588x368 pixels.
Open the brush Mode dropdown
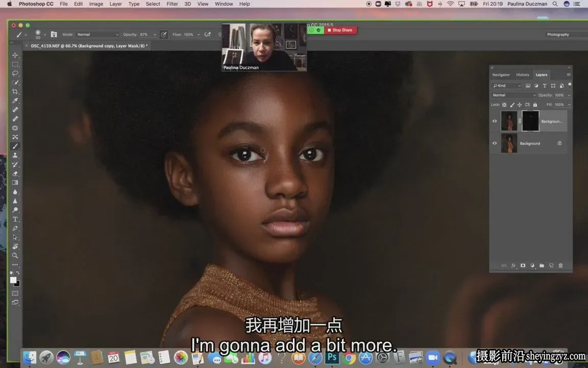pyautogui.click(x=97, y=35)
